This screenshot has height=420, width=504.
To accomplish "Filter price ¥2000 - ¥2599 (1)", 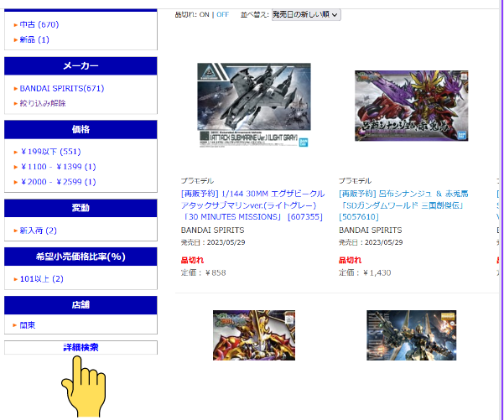I will point(58,182).
